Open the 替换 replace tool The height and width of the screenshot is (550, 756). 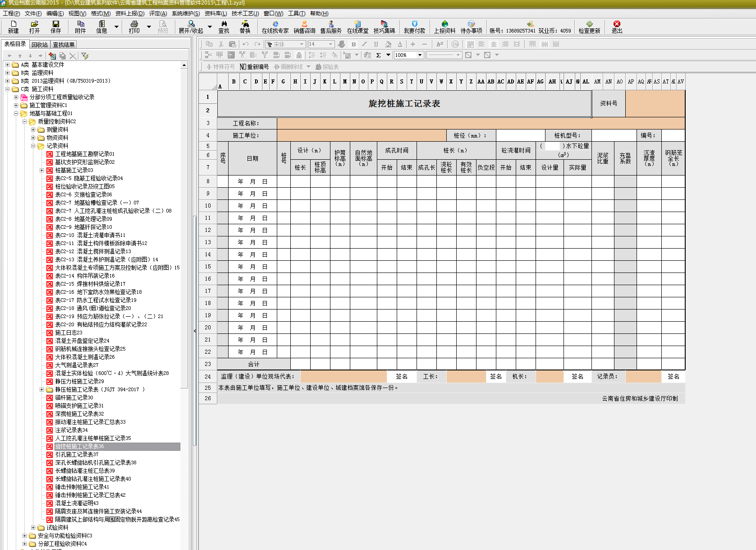pos(245,27)
